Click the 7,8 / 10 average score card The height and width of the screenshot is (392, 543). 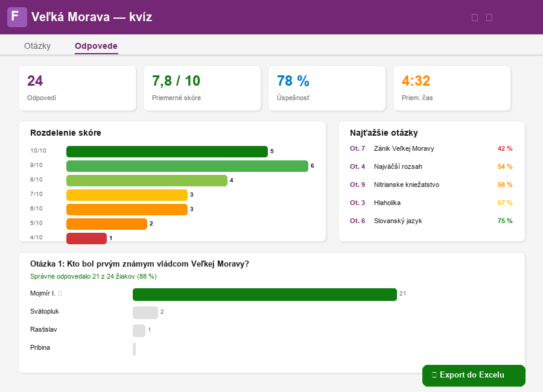[x=202, y=88]
